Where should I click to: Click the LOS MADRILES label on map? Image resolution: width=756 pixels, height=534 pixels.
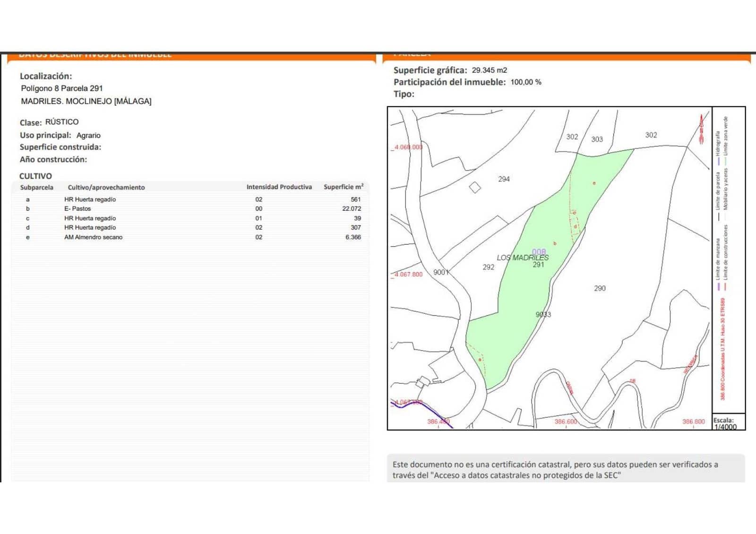coord(524,258)
